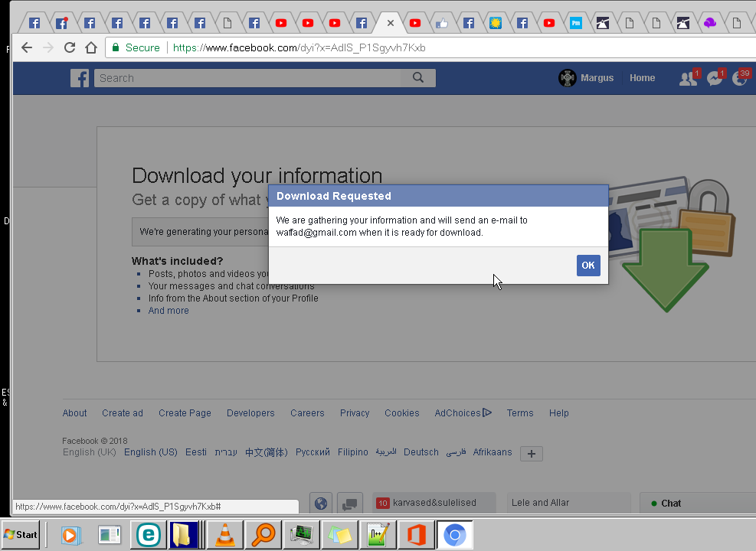The width and height of the screenshot is (756, 551).
Task: Switch language to English (US)
Action: (x=150, y=452)
